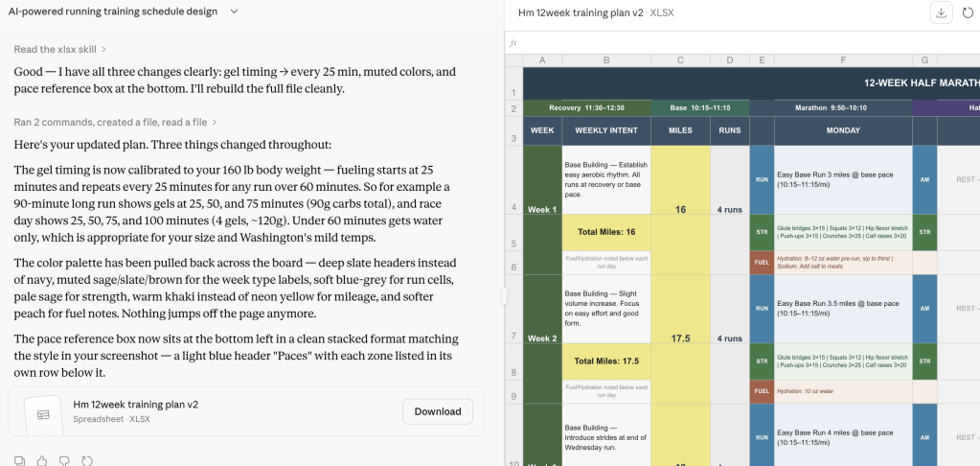The width and height of the screenshot is (980, 466).
Task: Click the Download button
Action: [x=438, y=411]
